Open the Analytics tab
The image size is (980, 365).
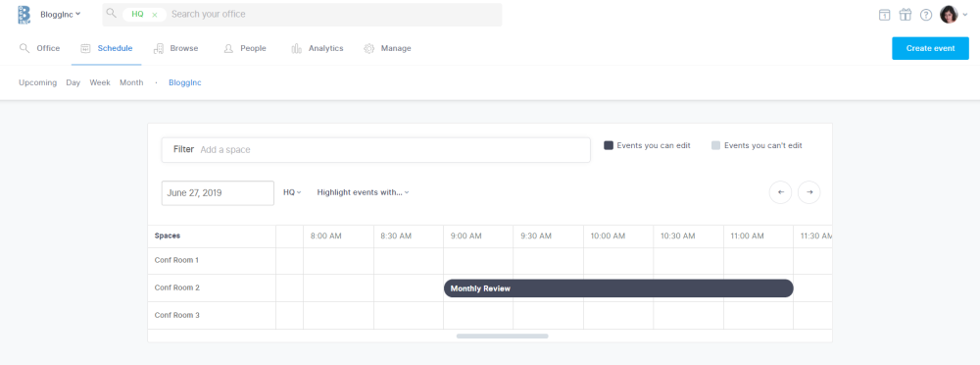click(318, 48)
